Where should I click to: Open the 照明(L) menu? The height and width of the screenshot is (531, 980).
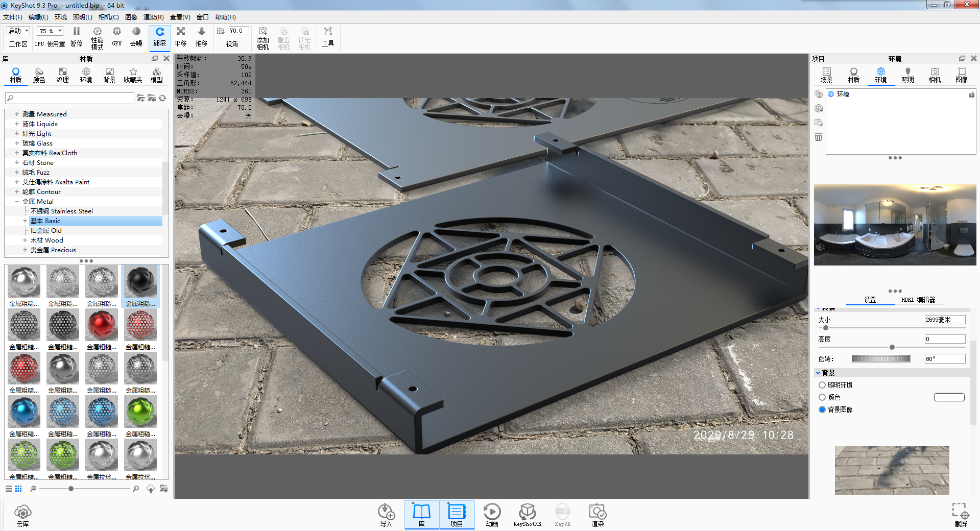(x=83, y=17)
